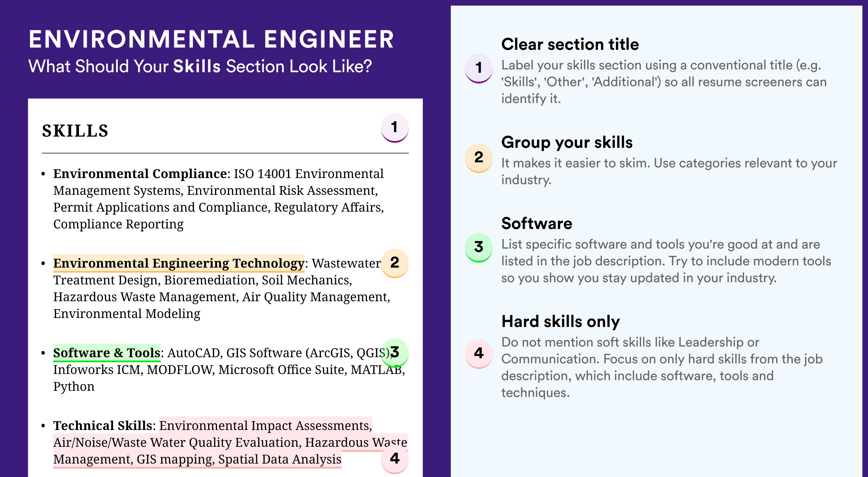The width and height of the screenshot is (868, 477).
Task: Click the number 1 badge beside SKILLS heading
Action: tap(395, 128)
